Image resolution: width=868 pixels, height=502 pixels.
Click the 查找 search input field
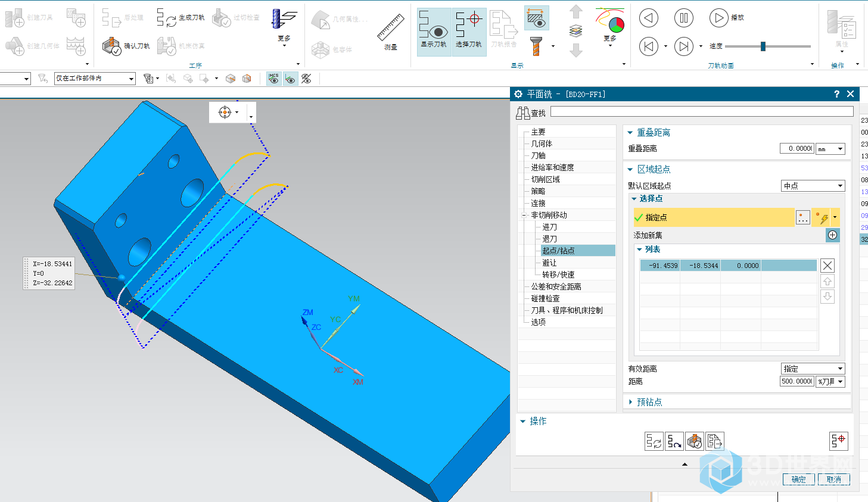[702, 111]
